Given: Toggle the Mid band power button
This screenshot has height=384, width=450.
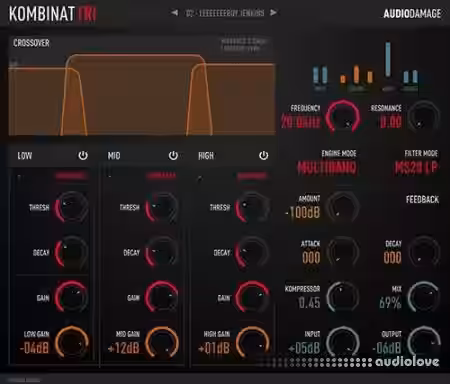Looking at the screenshot, I should pos(173,155).
